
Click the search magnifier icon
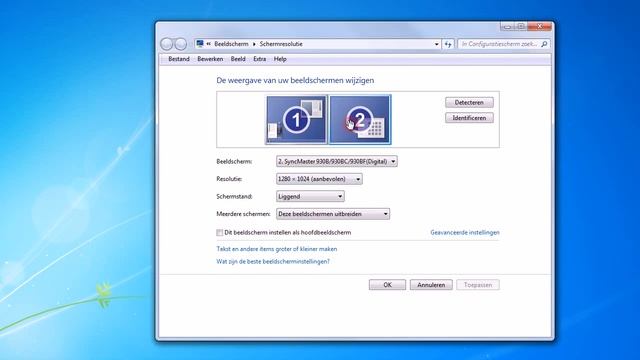tap(544, 44)
